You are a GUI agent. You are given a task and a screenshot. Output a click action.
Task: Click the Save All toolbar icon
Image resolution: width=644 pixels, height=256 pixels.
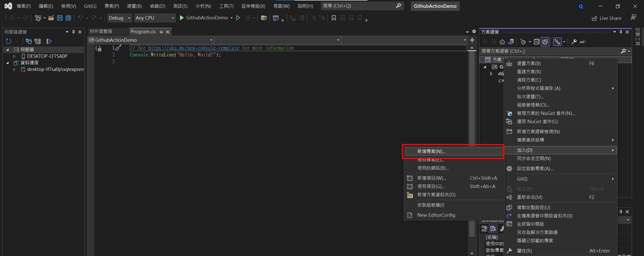(68, 18)
